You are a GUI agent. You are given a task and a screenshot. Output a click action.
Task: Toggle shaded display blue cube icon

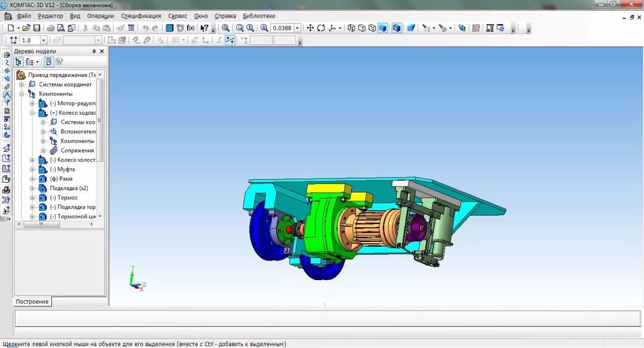(x=383, y=28)
